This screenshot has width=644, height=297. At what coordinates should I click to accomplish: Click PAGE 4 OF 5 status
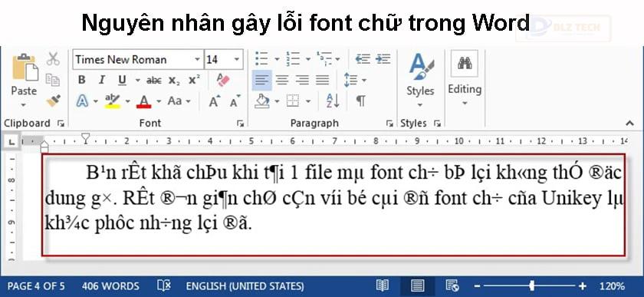click(x=36, y=286)
